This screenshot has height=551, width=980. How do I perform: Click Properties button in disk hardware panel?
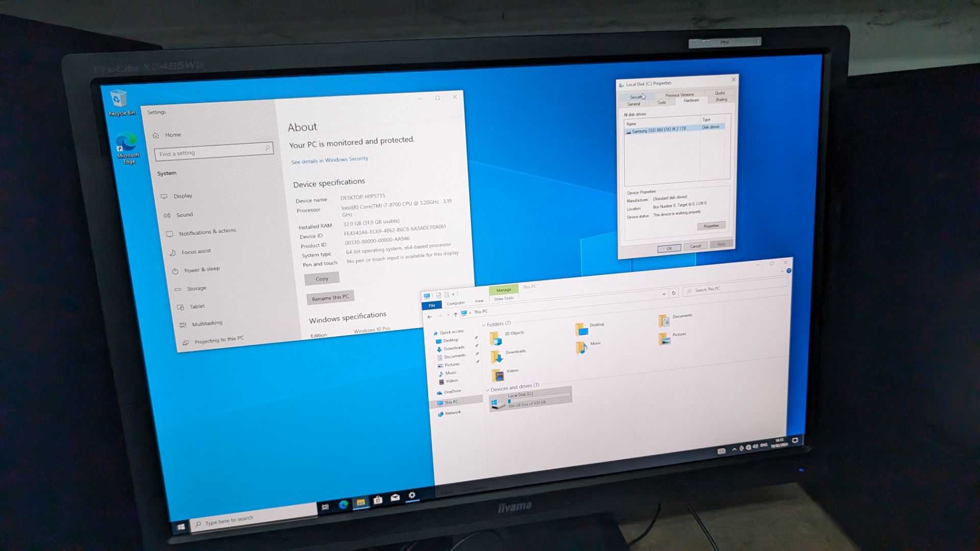[712, 226]
